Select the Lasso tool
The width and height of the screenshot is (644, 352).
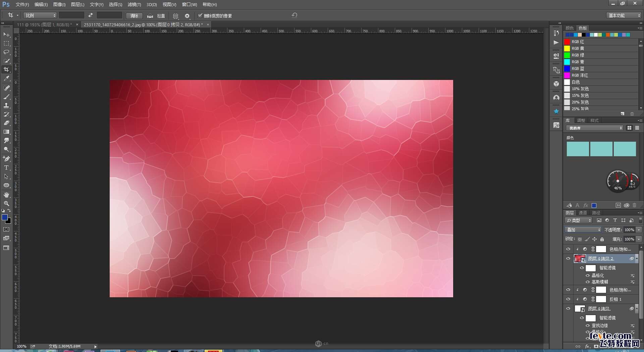pyautogui.click(x=6, y=52)
